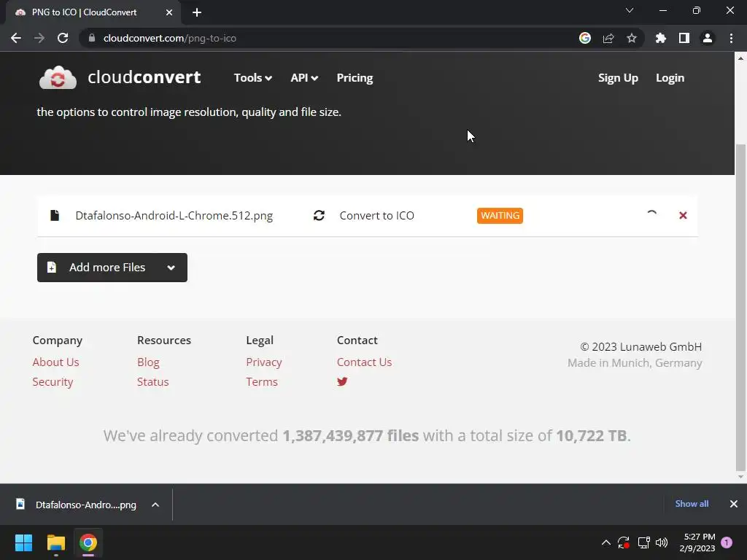Click the browser forward arrow
The height and width of the screenshot is (560, 747).
(x=39, y=38)
